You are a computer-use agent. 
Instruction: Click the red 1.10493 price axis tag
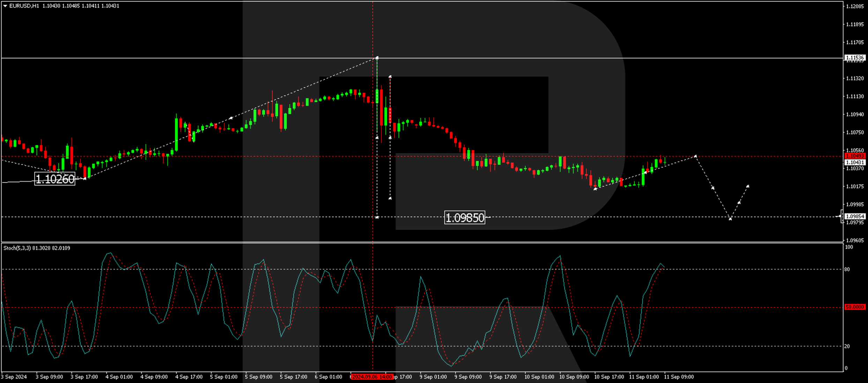[x=855, y=156]
